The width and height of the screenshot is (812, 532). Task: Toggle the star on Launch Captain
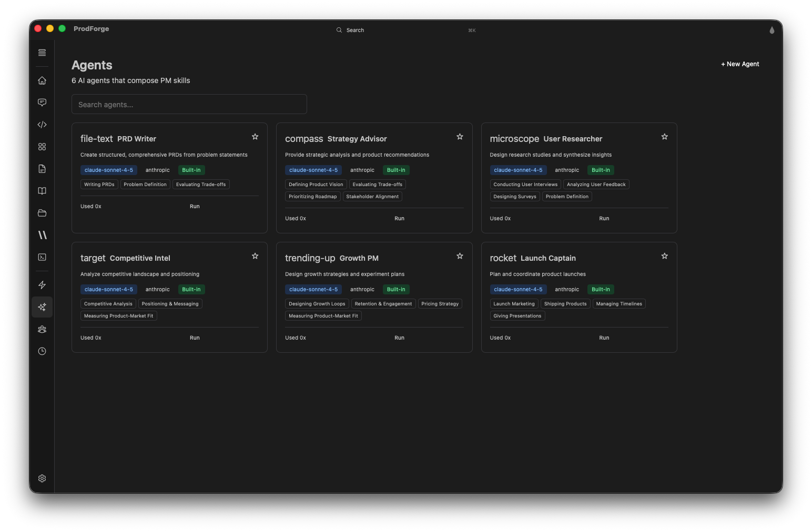click(x=664, y=256)
